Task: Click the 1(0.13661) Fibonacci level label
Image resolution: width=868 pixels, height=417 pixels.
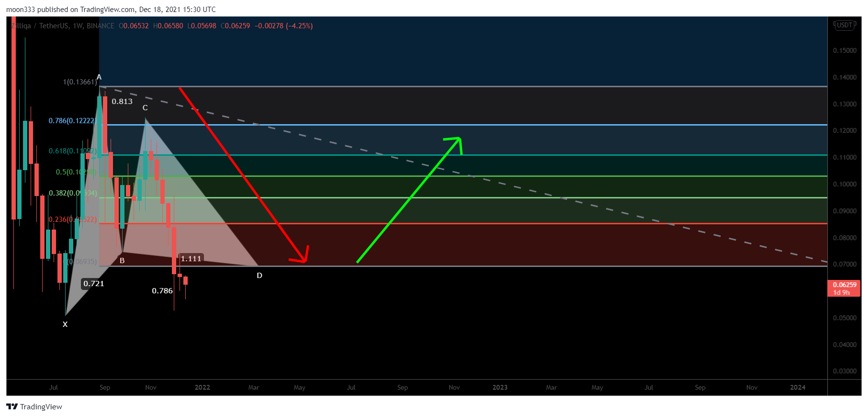Action: (x=80, y=82)
